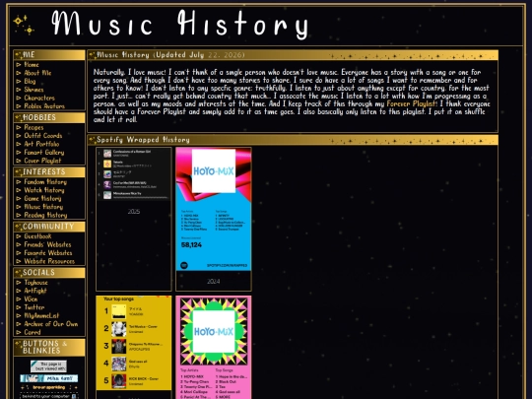Follow the Forever Playlist link in text
The width and height of the screenshot is (532, 399).
coord(412,103)
